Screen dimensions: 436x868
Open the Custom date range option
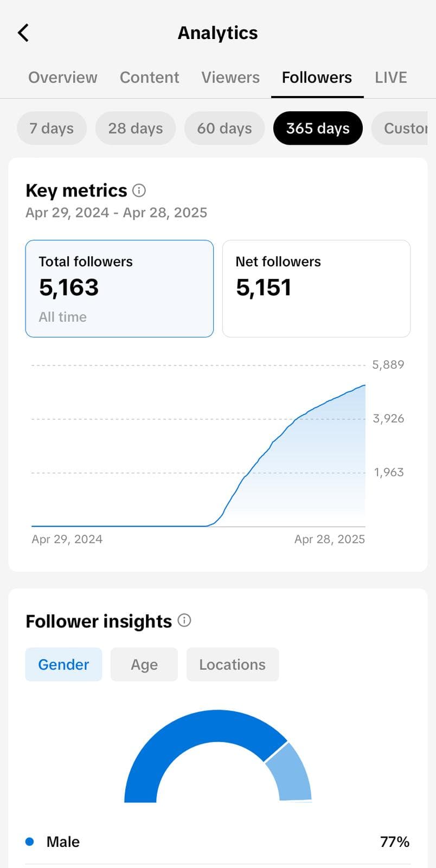click(404, 129)
